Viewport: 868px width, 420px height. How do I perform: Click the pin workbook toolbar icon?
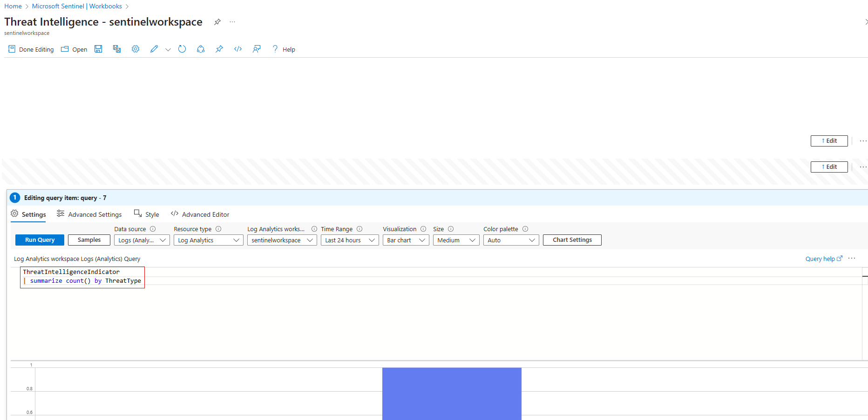(219, 49)
